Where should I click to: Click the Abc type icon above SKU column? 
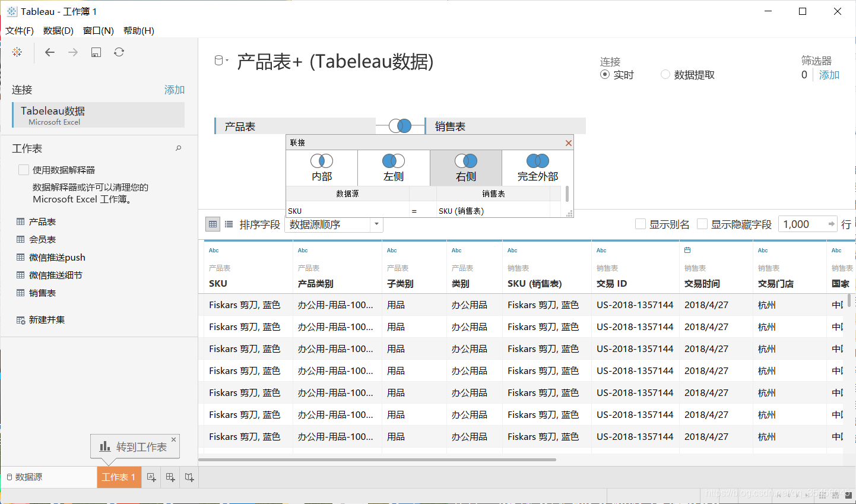tap(214, 251)
